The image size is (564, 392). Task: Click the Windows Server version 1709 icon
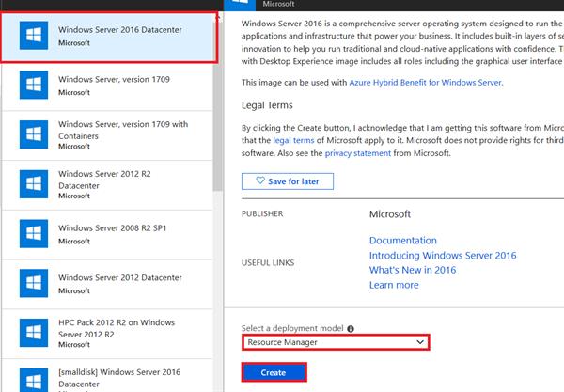pyautogui.click(x=34, y=86)
